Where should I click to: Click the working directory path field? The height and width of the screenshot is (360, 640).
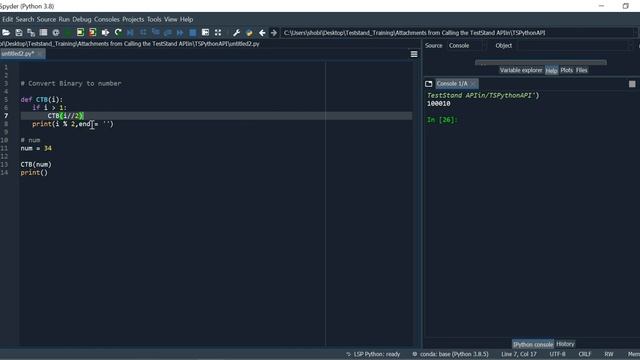click(x=459, y=33)
